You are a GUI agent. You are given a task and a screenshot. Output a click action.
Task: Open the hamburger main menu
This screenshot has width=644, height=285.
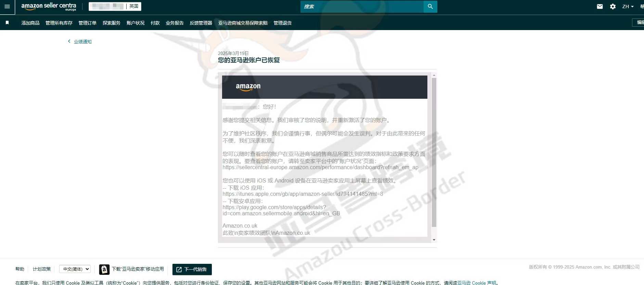7,6
